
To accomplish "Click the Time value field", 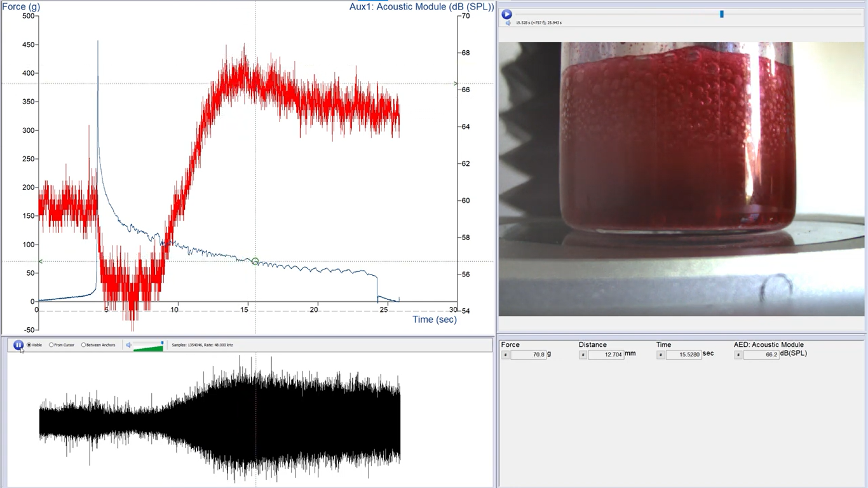I will coord(684,355).
